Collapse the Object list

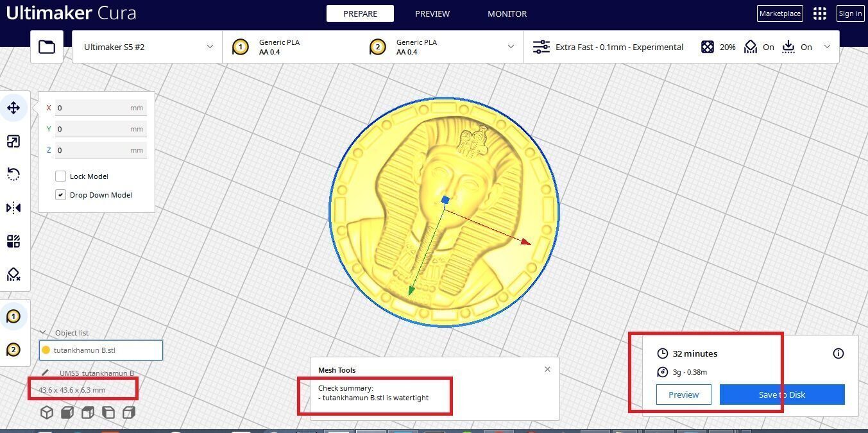[x=43, y=332]
